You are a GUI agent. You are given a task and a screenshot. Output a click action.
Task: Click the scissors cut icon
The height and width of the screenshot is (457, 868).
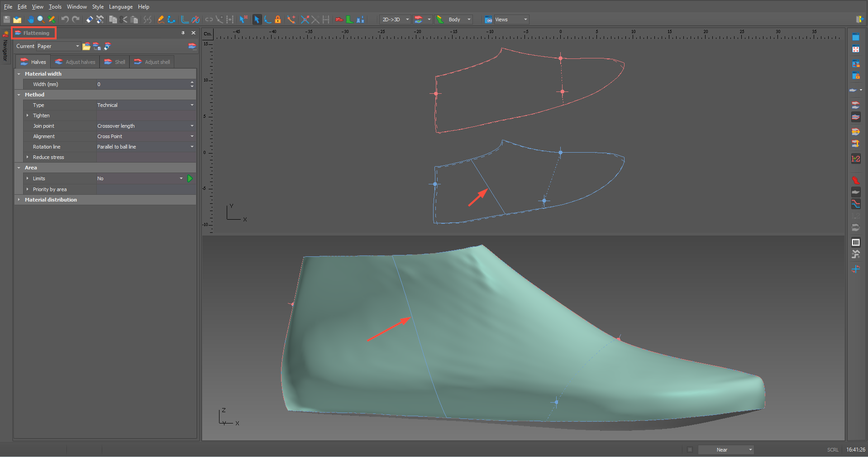click(124, 19)
